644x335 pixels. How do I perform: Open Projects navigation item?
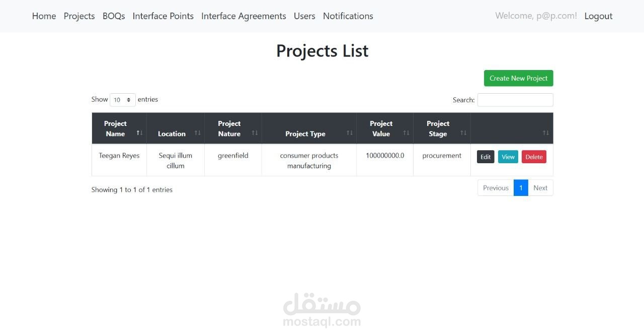point(79,16)
